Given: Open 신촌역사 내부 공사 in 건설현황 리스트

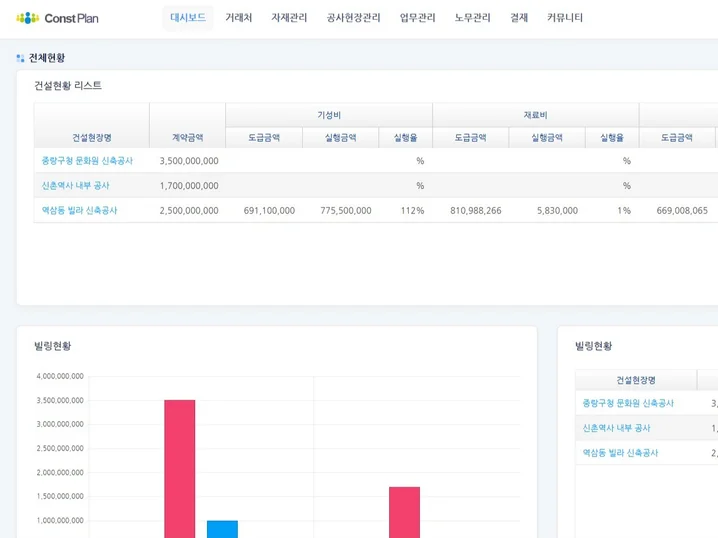Looking at the screenshot, I should pos(76,185).
